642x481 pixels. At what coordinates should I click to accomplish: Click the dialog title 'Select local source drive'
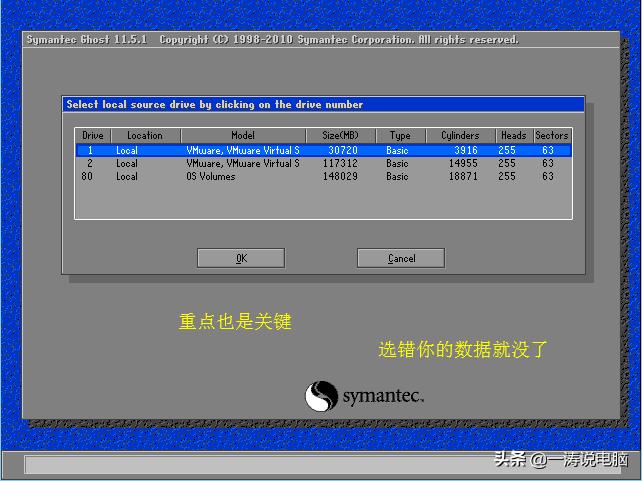click(x=215, y=104)
